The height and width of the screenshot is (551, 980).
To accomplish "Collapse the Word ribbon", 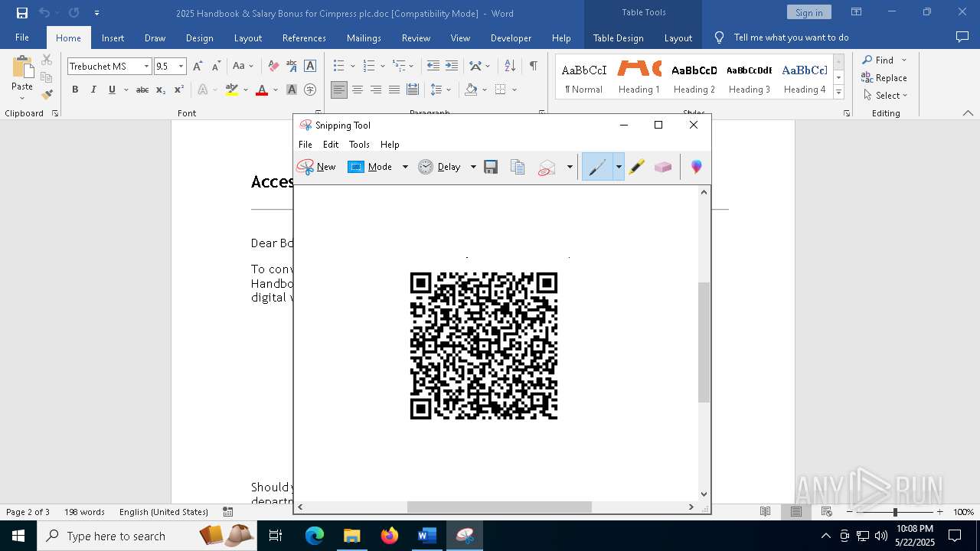I will pos(968,113).
